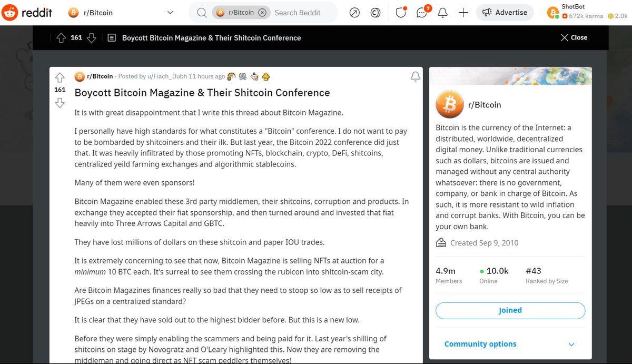Open the moderation shield icon

pos(401,12)
